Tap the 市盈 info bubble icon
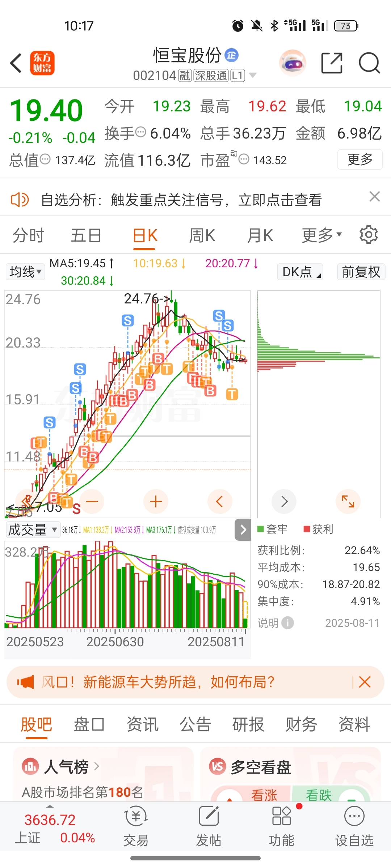Image resolution: width=391 pixels, height=868 pixels. click(244, 159)
